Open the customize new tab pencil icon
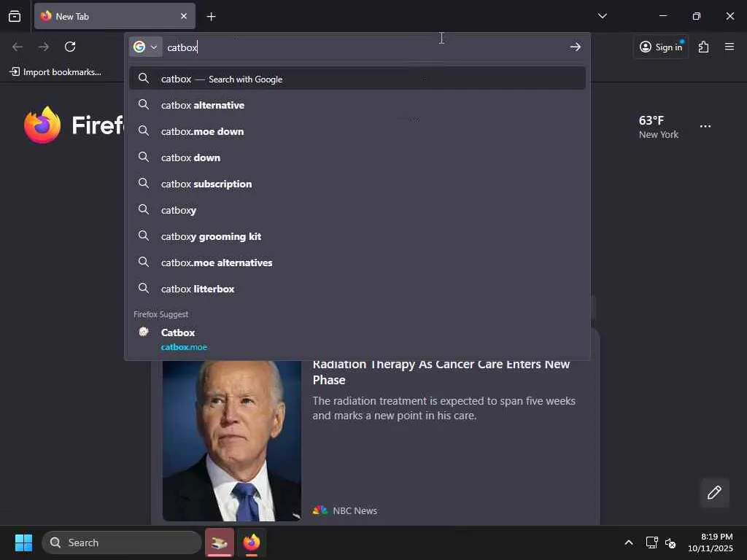Viewport: 747px width, 560px height. pos(714,492)
